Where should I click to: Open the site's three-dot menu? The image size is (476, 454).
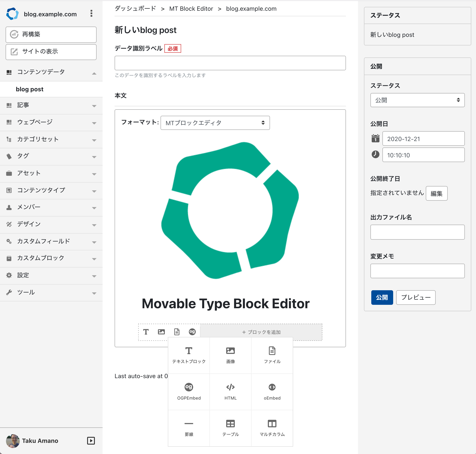pyautogui.click(x=91, y=14)
